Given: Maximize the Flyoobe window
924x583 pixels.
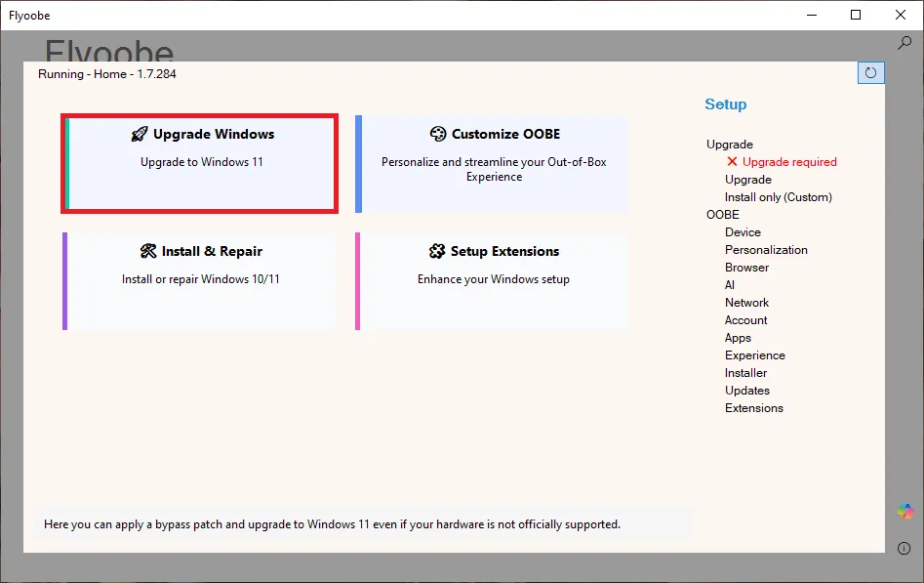Looking at the screenshot, I should coord(856,15).
